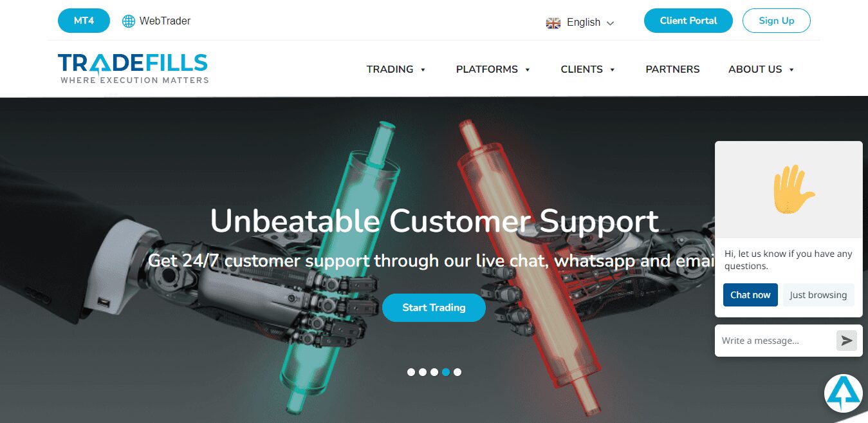Expand the PLATFORMS menu
The image size is (868, 423).
point(493,70)
